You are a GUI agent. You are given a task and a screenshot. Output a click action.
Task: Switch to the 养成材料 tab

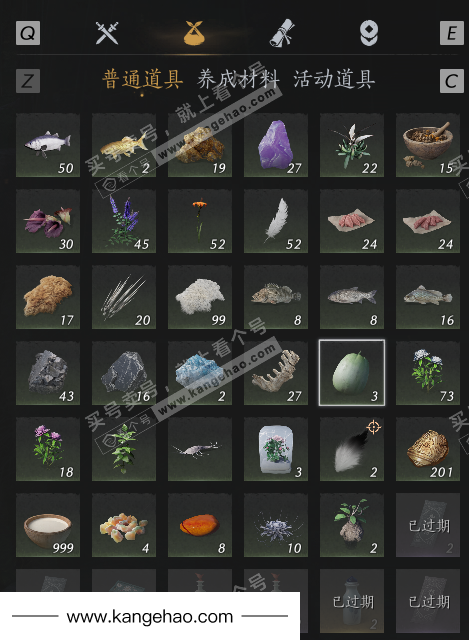[x=238, y=79]
